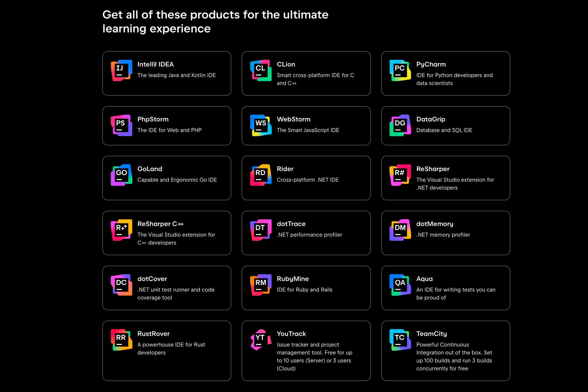The width and height of the screenshot is (588, 392).
Task: Open the TeamCity title
Action: 432,334
